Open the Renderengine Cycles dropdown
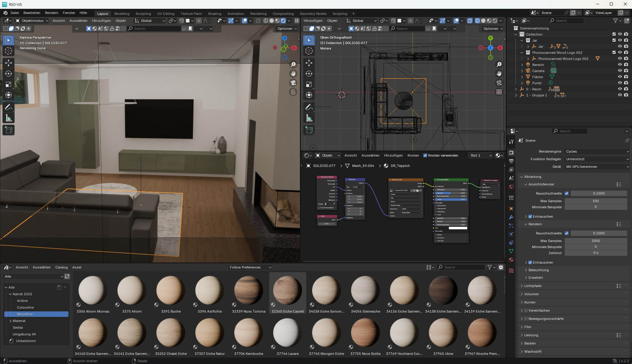 [x=597, y=151]
